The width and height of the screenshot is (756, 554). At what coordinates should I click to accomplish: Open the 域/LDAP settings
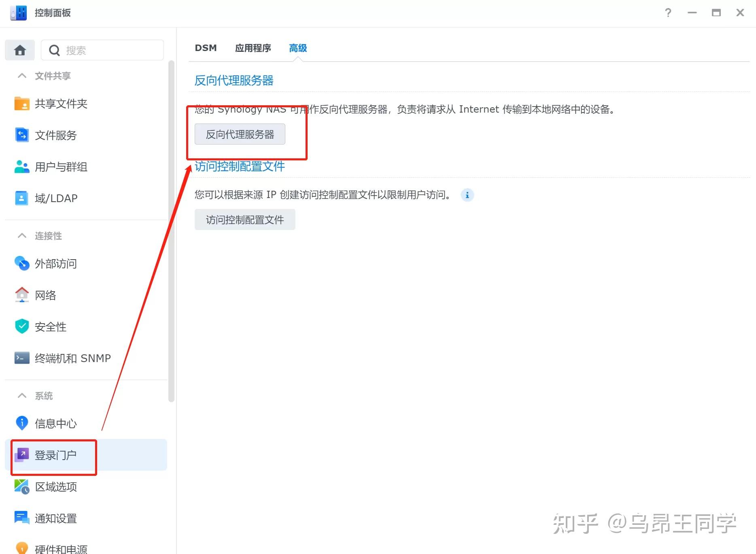(x=56, y=198)
